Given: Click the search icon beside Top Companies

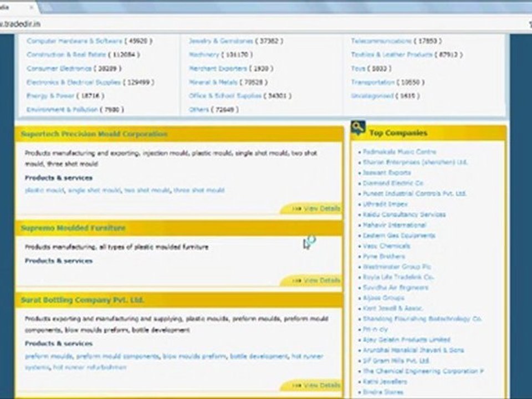Looking at the screenshot, I should tap(358, 128).
